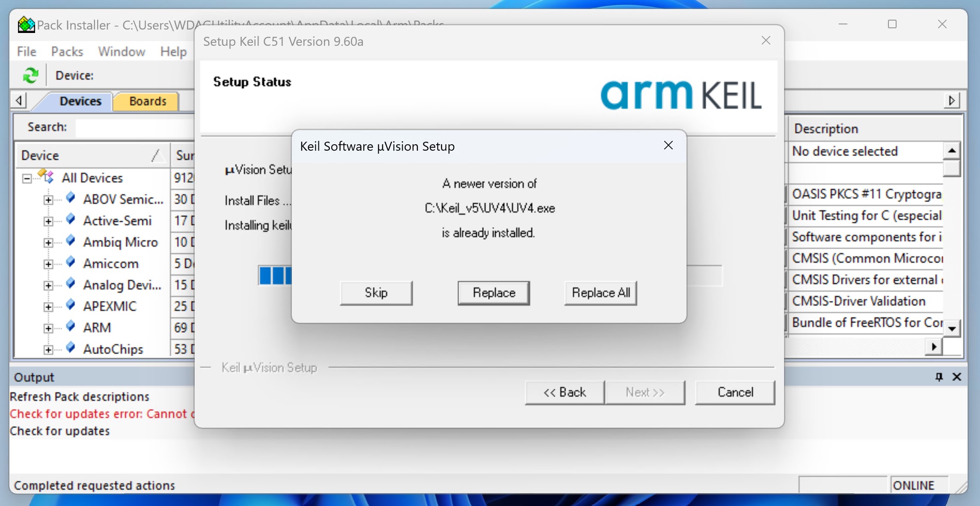Click the pin icon in Output panel
Image resolution: width=980 pixels, height=506 pixels.
pyautogui.click(x=939, y=377)
